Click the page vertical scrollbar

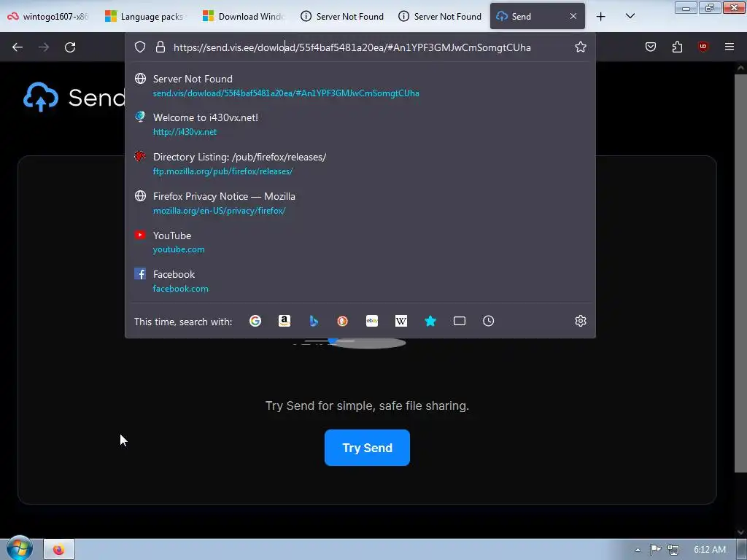click(740, 273)
